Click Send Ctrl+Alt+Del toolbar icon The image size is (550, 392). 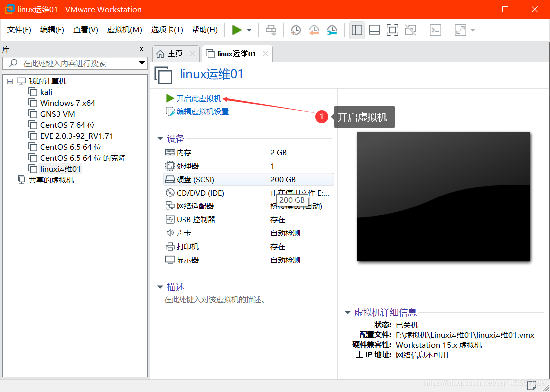(271, 30)
